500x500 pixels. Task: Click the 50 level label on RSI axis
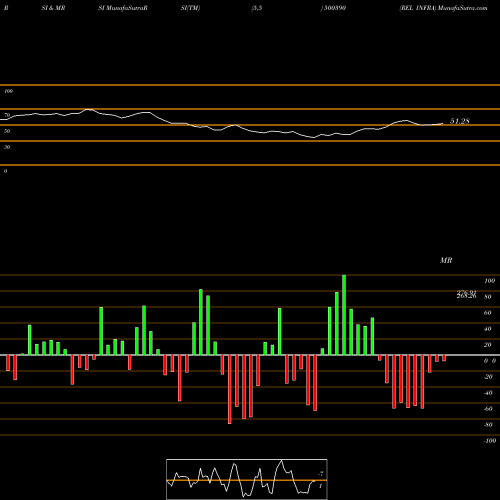[7, 131]
